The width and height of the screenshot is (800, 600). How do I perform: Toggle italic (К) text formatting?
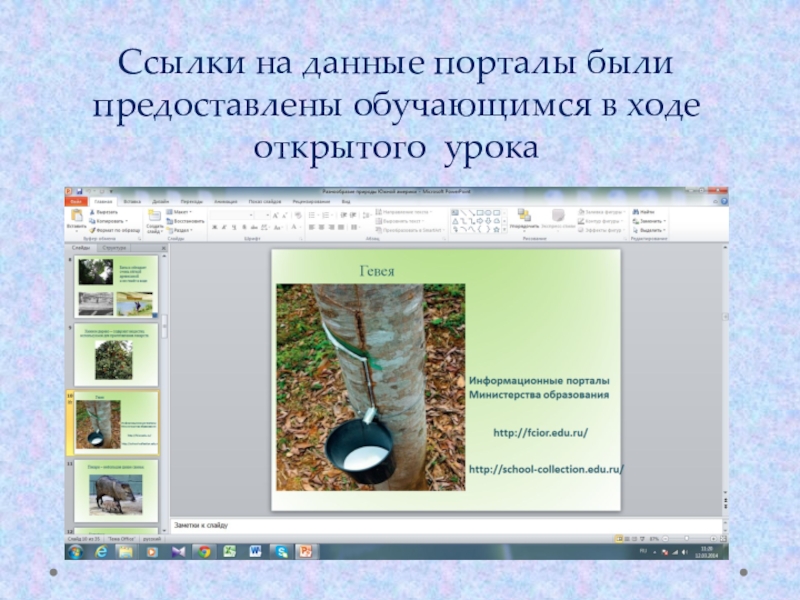pyautogui.click(x=222, y=229)
